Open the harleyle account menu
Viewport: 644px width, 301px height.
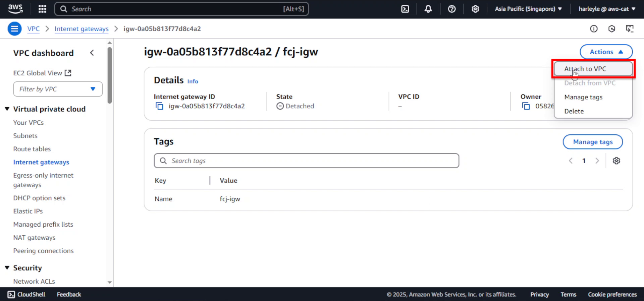coord(607,9)
